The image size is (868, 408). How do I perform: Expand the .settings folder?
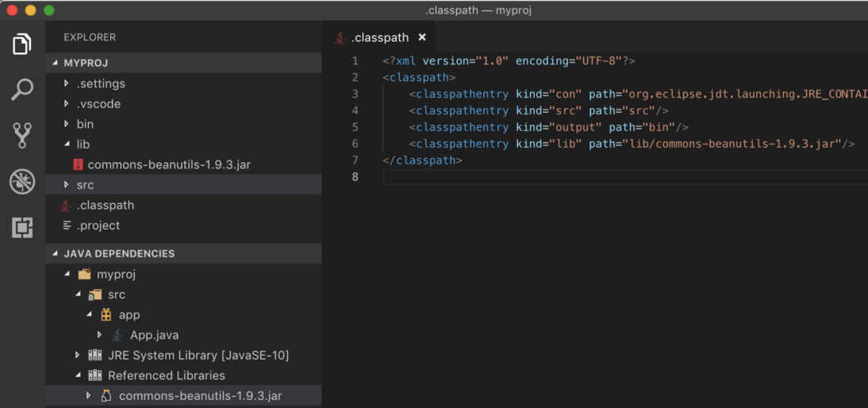pos(67,83)
